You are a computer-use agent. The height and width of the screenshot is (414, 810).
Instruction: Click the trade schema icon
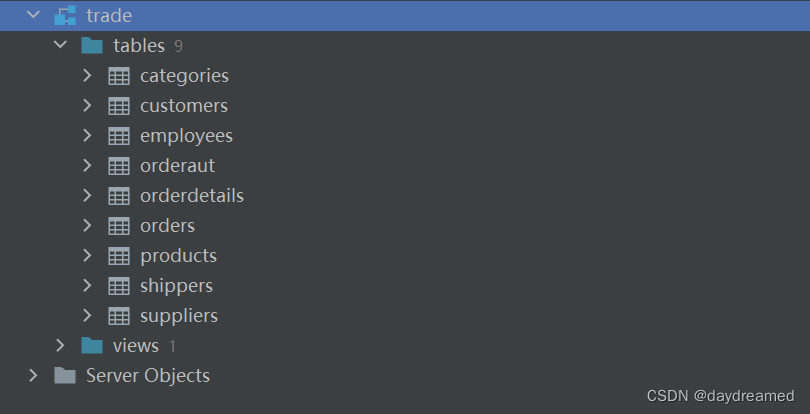pyautogui.click(x=64, y=16)
